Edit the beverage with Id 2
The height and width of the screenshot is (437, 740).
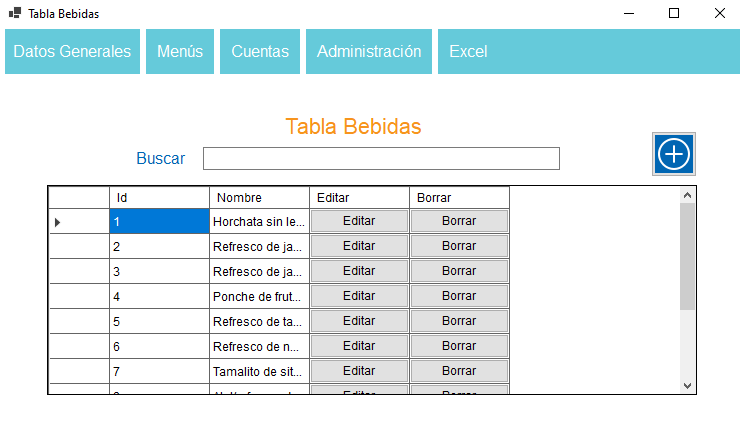pyautogui.click(x=359, y=246)
